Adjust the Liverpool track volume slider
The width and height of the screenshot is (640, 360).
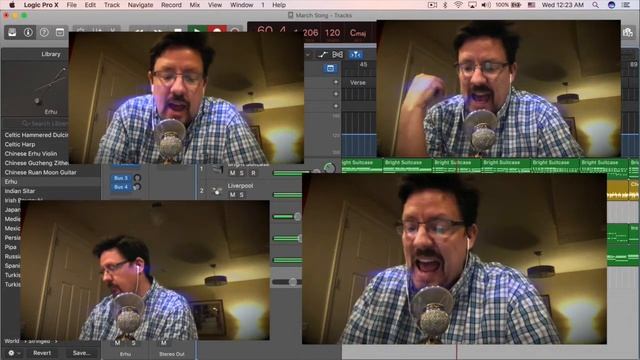tap(287, 195)
